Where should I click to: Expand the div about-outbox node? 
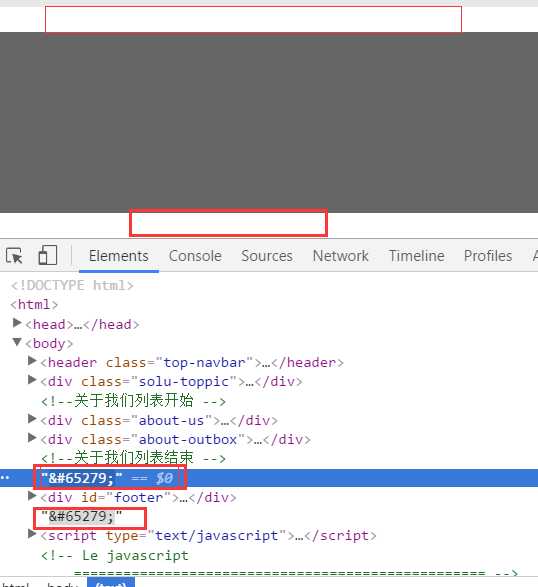[x=33, y=438]
